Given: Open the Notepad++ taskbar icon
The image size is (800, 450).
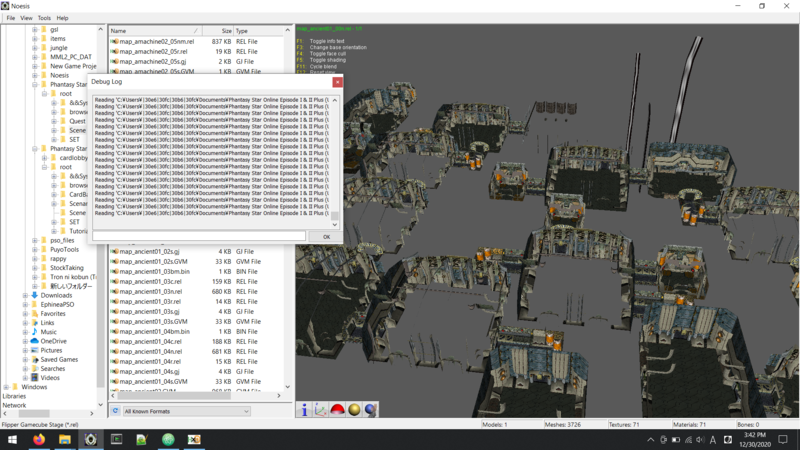Looking at the screenshot, I should point(142,439).
